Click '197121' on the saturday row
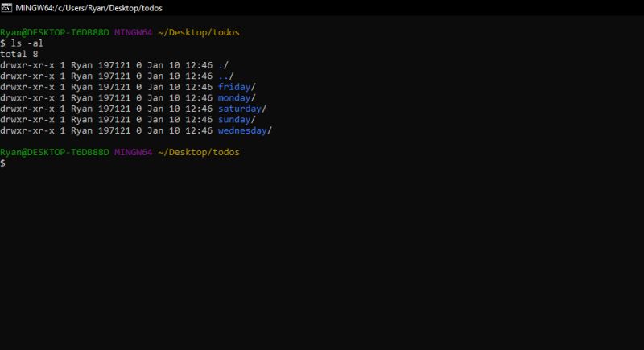Screen dimensions: 644x350 click(114, 109)
